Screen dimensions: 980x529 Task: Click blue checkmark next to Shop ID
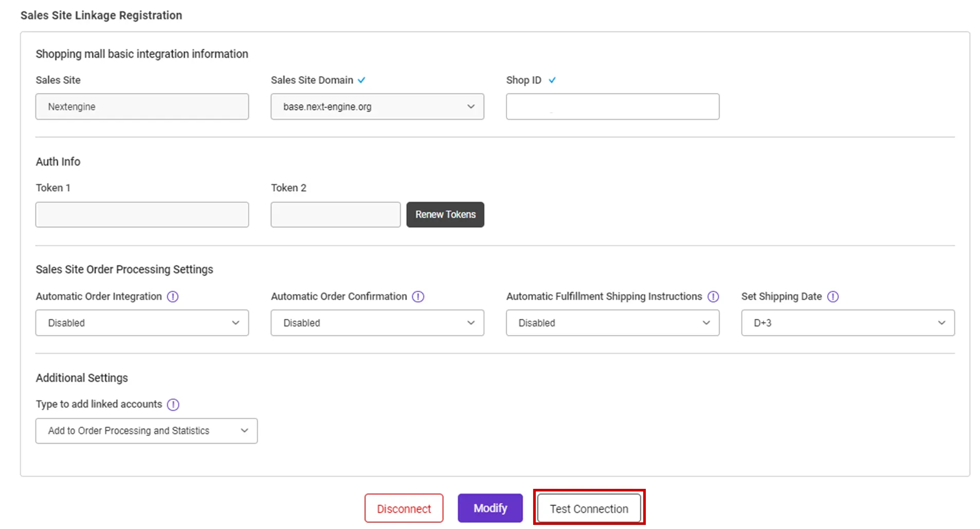[x=552, y=80]
